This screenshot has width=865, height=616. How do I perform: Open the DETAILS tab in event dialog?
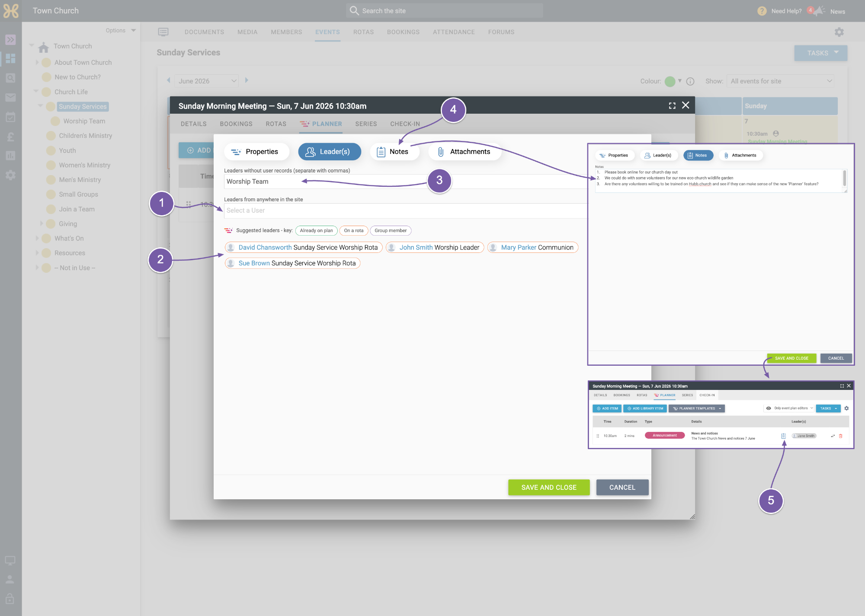click(193, 124)
